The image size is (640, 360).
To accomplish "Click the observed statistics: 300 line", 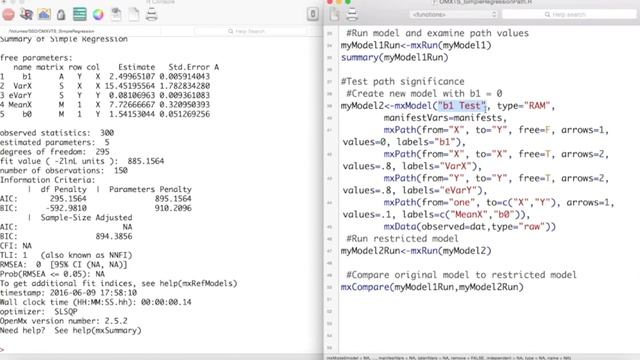I will 57,133.
